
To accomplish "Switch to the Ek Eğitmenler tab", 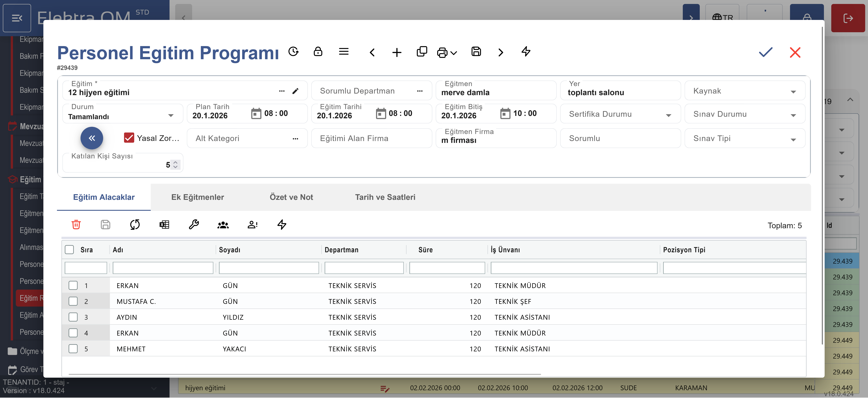I will (198, 197).
